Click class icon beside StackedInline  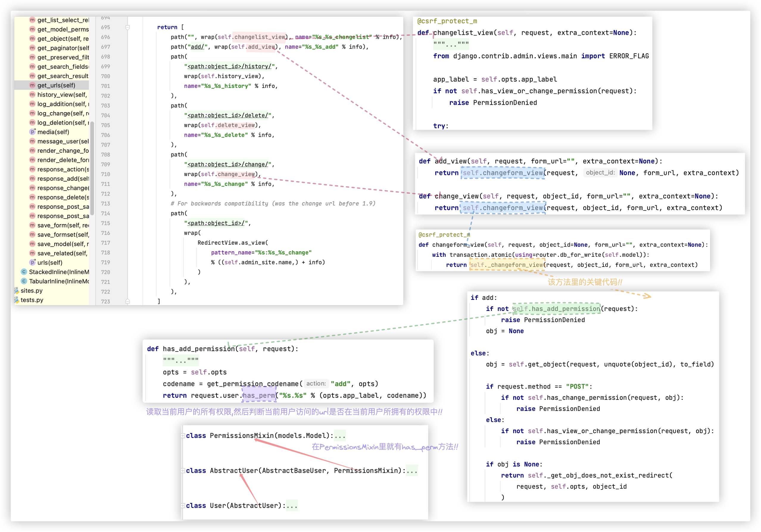click(x=24, y=272)
